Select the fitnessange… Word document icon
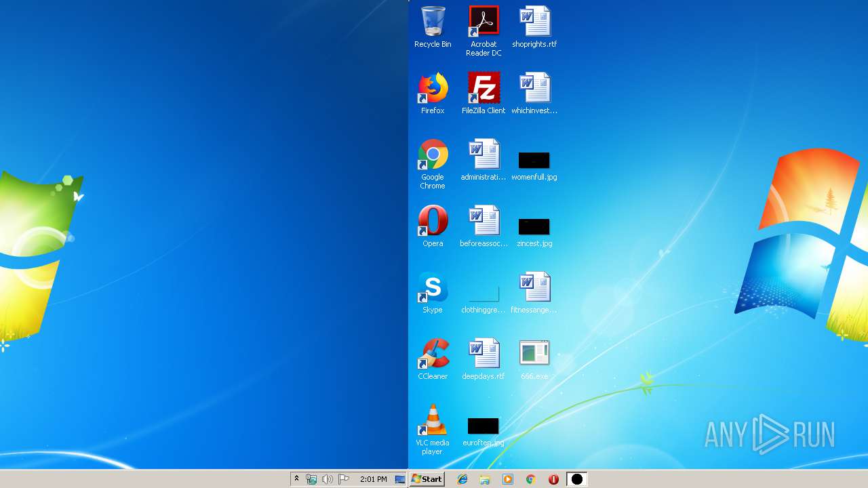Viewport: 868px width, 488px height. tap(534, 293)
